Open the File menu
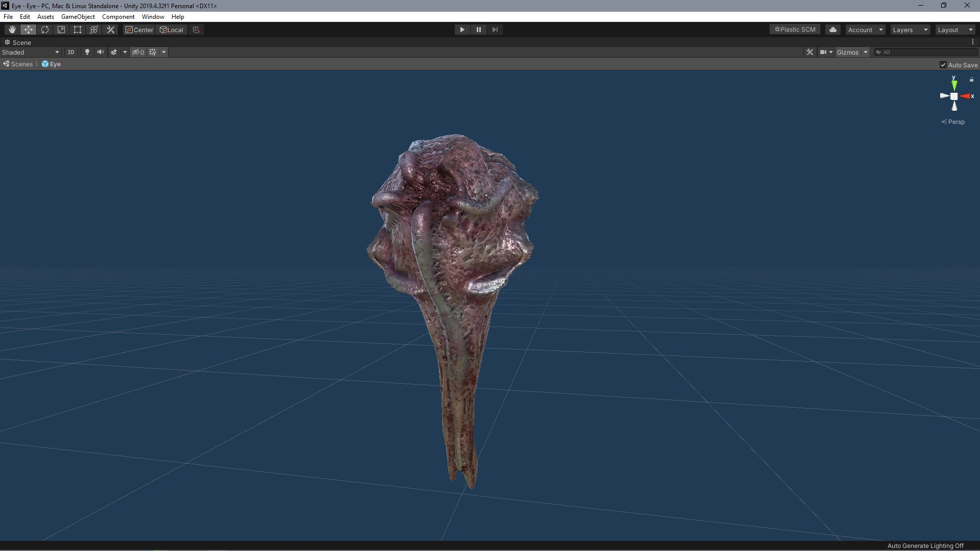 tap(8, 17)
